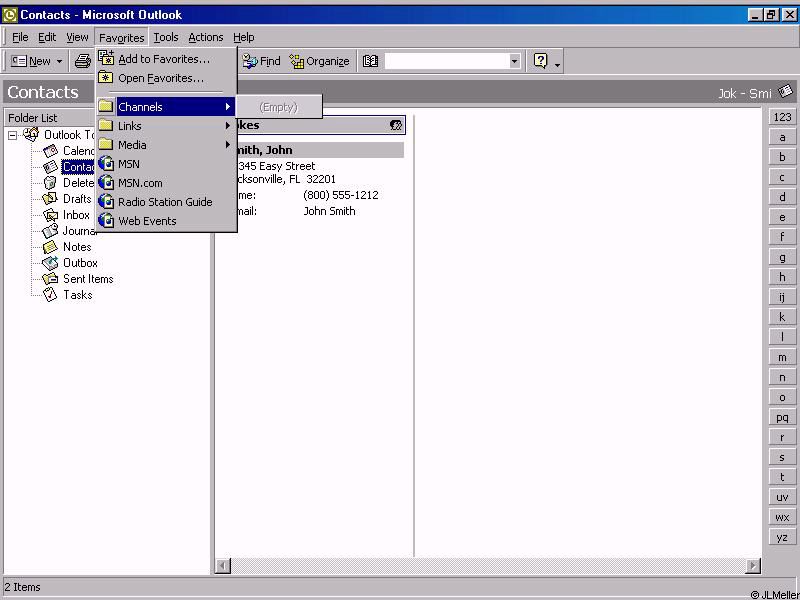This screenshot has height=600, width=800.
Task: Click the Calendar folder icon
Action: click(x=50, y=151)
